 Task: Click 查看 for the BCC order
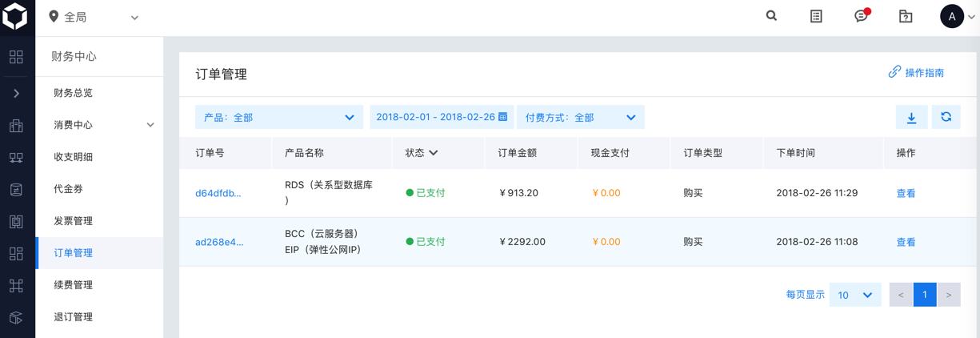(x=906, y=242)
